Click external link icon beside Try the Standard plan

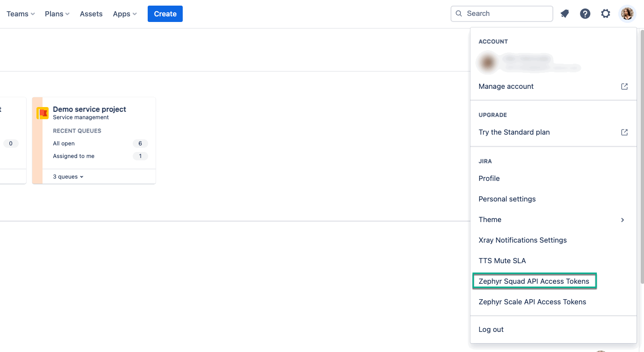[x=624, y=132]
